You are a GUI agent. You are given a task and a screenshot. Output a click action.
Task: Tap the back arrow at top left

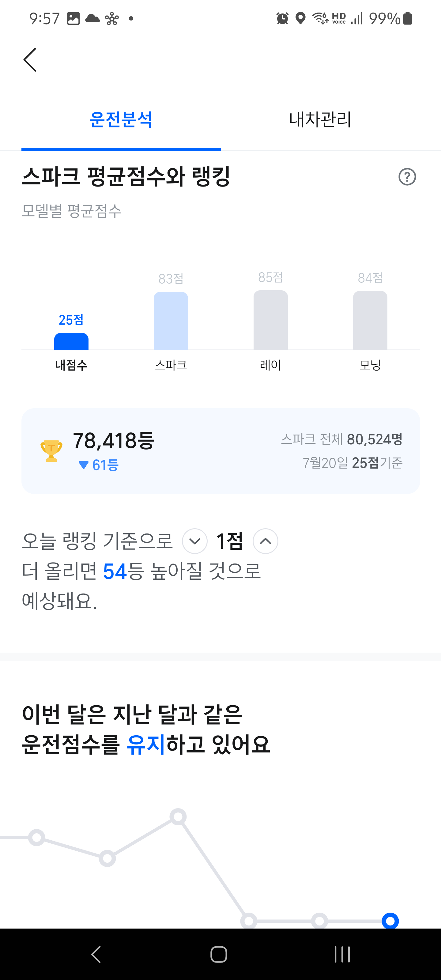pyautogui.click(x=30, y=60)
